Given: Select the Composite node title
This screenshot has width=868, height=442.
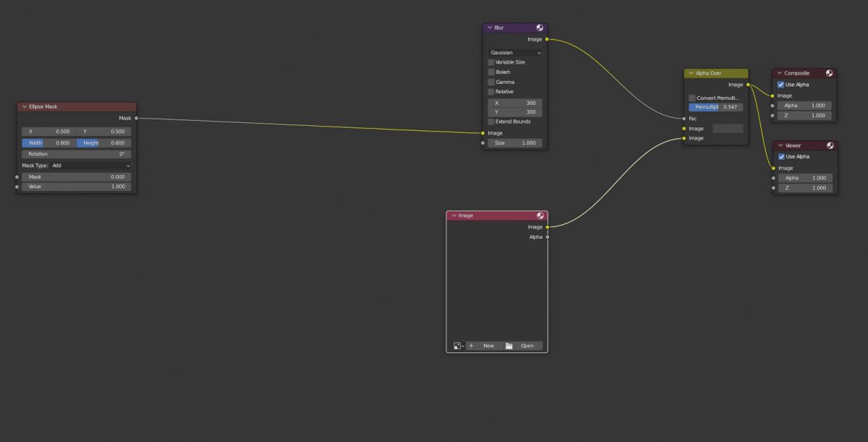Looking at the screenshot, I should tap(797, 73).
